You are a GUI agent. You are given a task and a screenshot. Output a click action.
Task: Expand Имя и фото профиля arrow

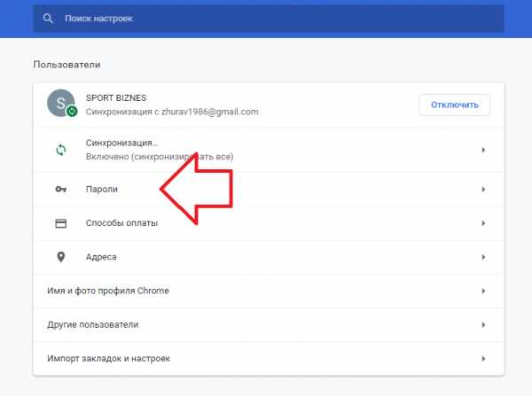pos(483,291)
